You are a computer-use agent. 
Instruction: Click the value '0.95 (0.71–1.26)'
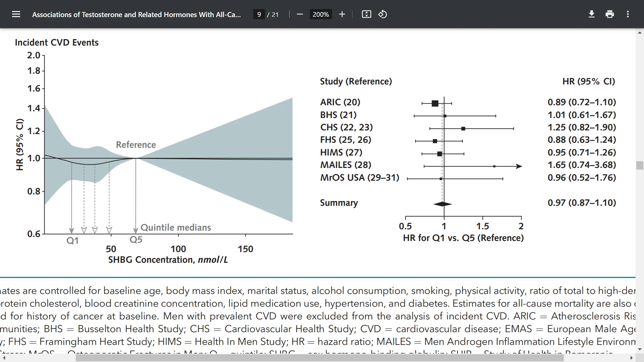click(x=582, y=153)
